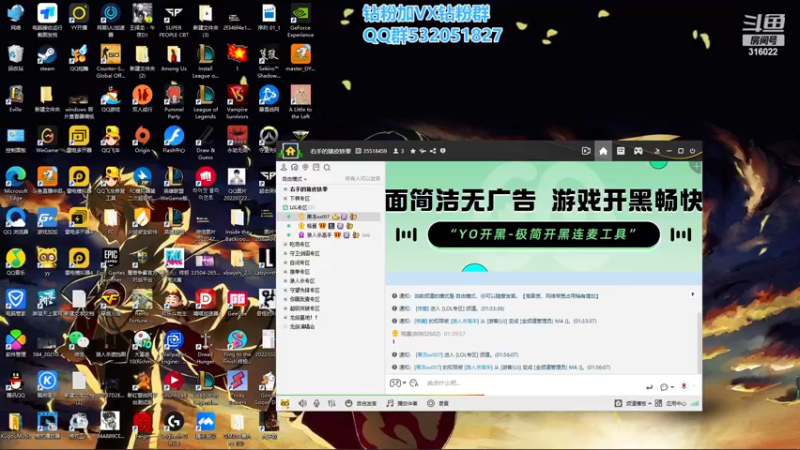Favorite the channel with star icon
Screen dimensions: 800x450
413,151
